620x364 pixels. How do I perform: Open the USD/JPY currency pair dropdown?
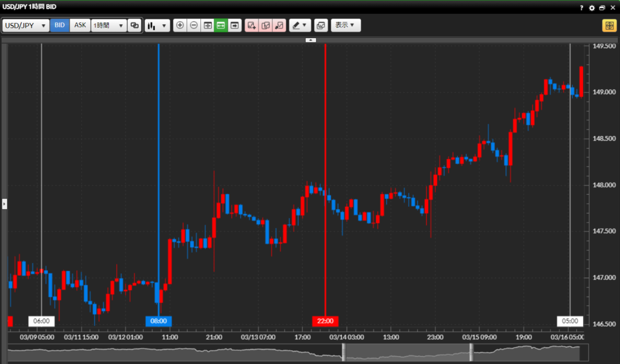(x=26, y=25)
